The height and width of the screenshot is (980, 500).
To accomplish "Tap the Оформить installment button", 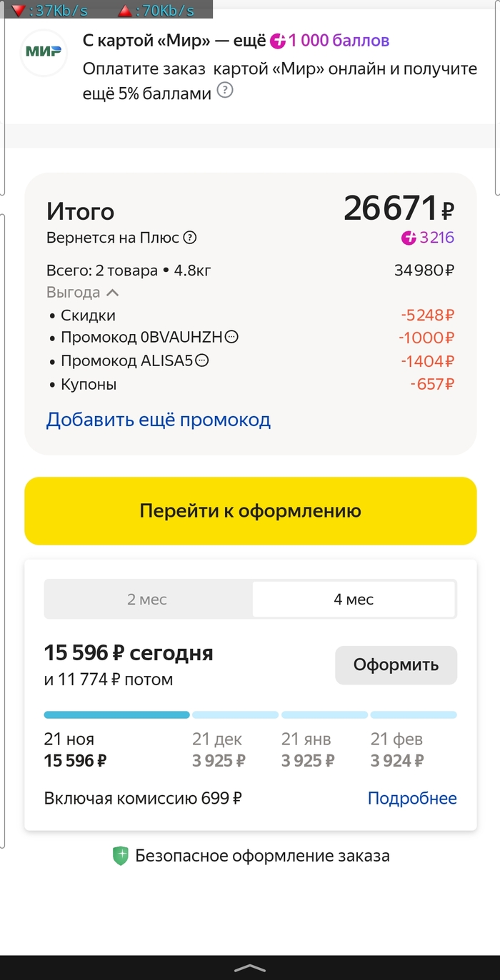I will tap(396, 665).
